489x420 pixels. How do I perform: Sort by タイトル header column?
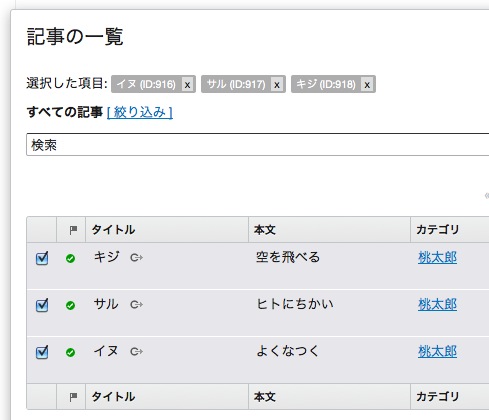point(113,230)
